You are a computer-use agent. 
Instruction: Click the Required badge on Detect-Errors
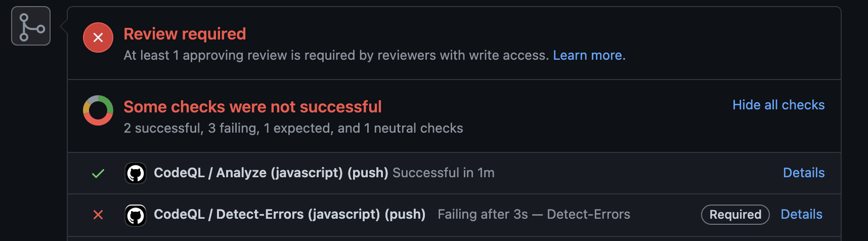(x=735, y=215)
